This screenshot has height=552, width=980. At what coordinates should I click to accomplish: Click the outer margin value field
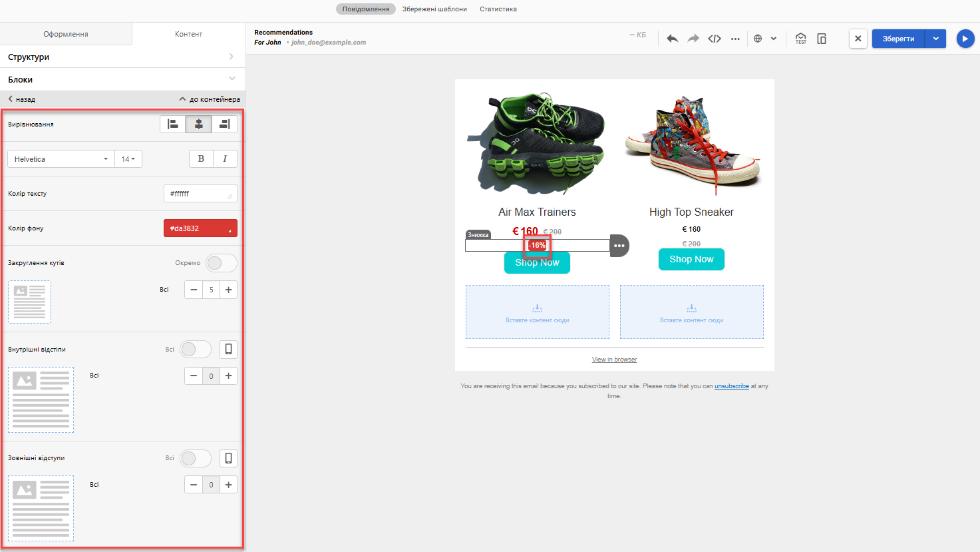coord(212,485)
